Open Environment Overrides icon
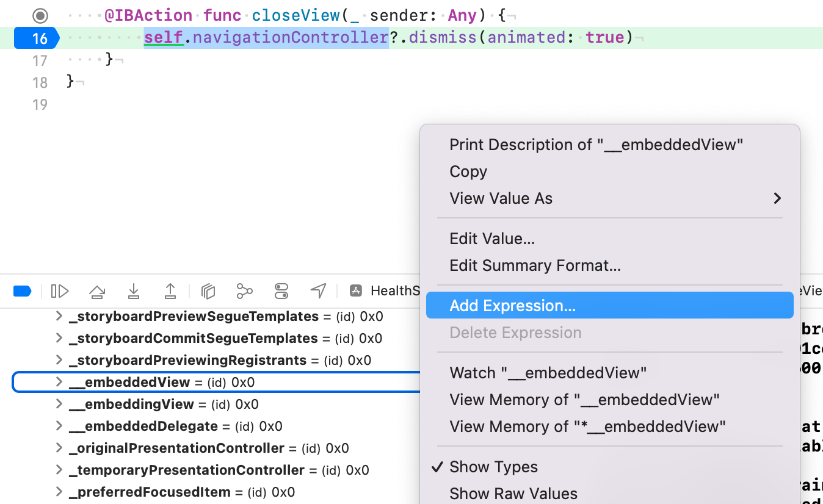 [281, 291]
